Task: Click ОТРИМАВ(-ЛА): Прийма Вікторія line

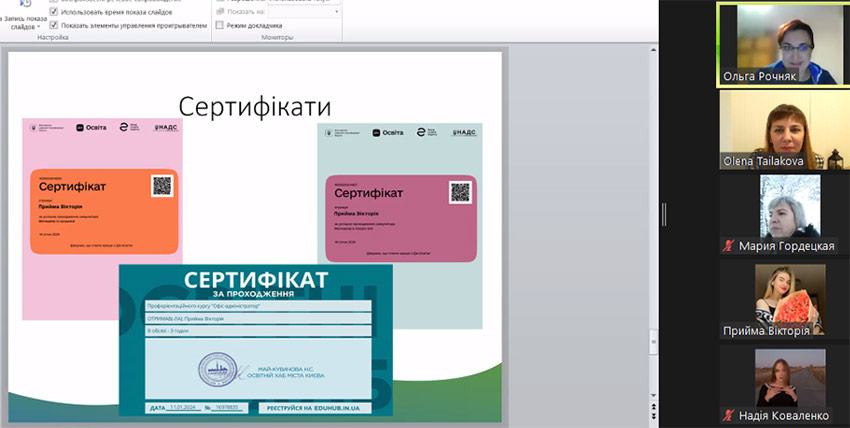Action: [258, 319]
